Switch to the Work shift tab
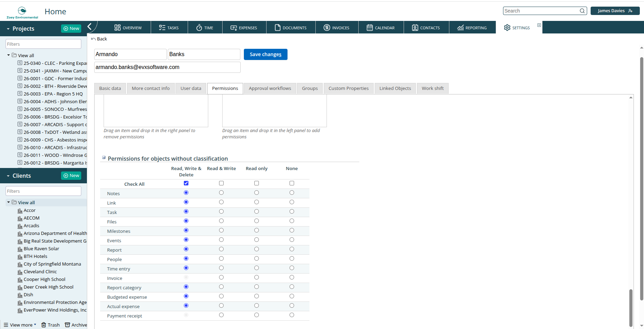644x329 pixels. pyautogui.click(x=433, y=89)
